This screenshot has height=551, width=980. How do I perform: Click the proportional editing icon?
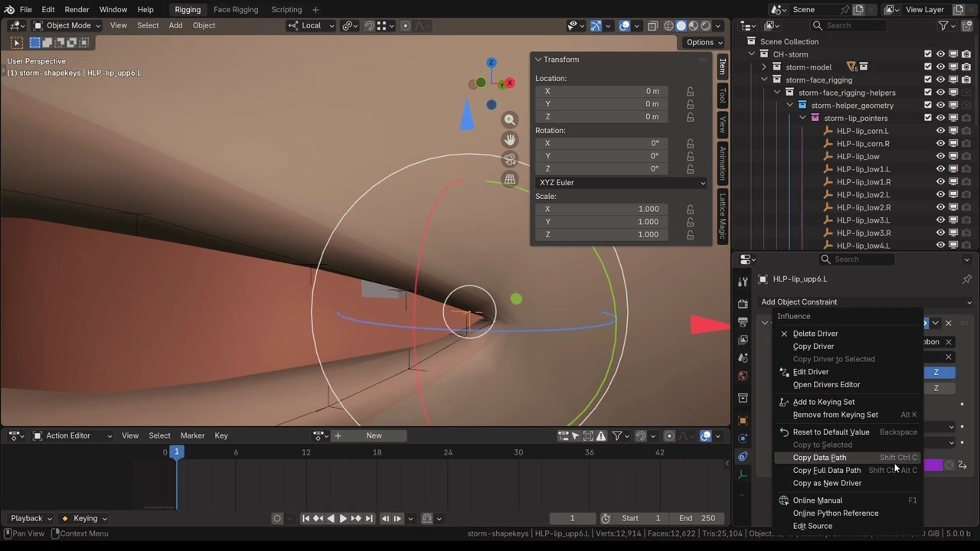(x=406, y=26)
